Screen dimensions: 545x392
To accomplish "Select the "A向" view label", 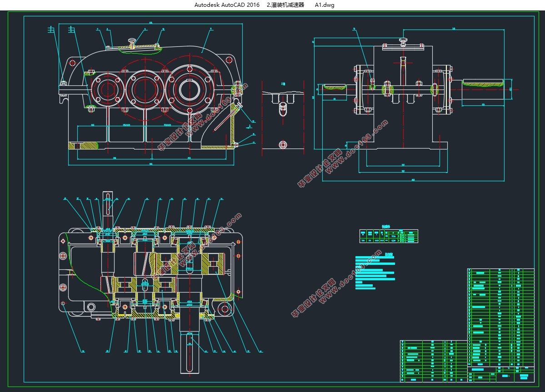I will 283,84.
